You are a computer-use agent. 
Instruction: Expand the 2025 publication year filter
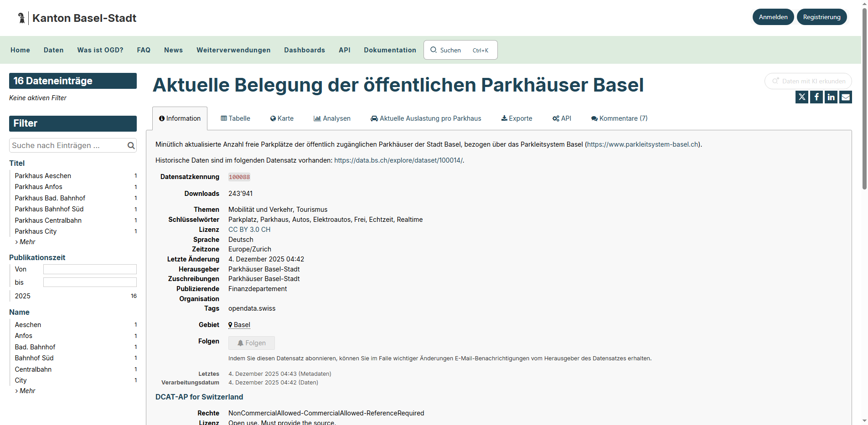(22, 296)
